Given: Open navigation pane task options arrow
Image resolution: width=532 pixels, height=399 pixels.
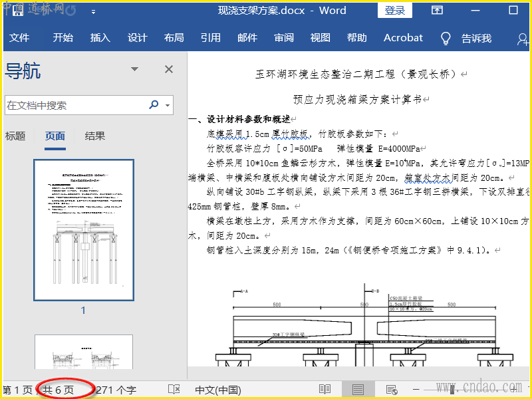Looking at the screenshot, I should [x=135, y=69].
